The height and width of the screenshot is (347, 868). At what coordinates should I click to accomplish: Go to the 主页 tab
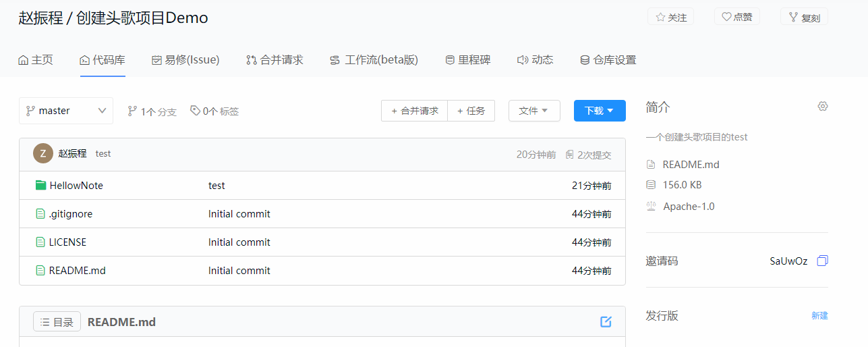(x=35, y=60)
